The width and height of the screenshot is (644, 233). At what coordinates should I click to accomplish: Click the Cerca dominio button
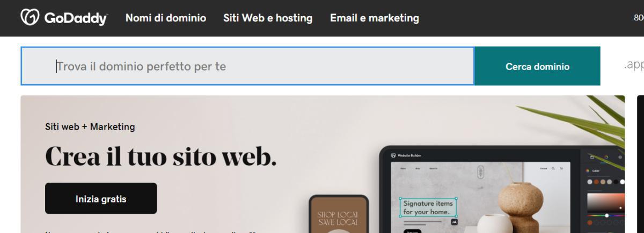click(x=537, y=66)
